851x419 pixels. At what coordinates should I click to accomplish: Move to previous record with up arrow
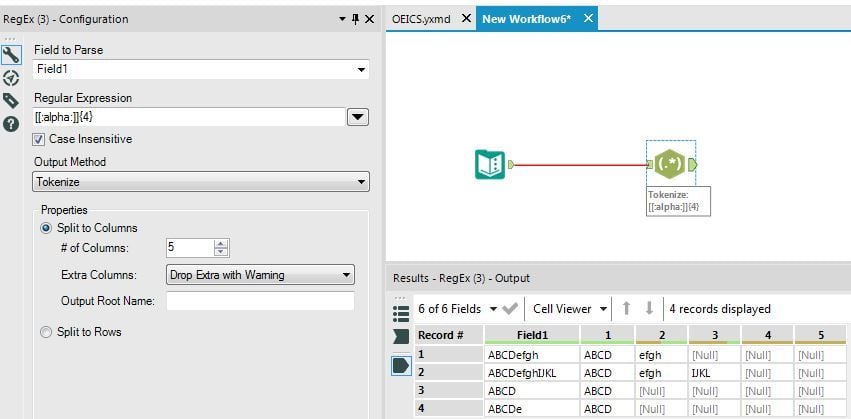point(626,308)
